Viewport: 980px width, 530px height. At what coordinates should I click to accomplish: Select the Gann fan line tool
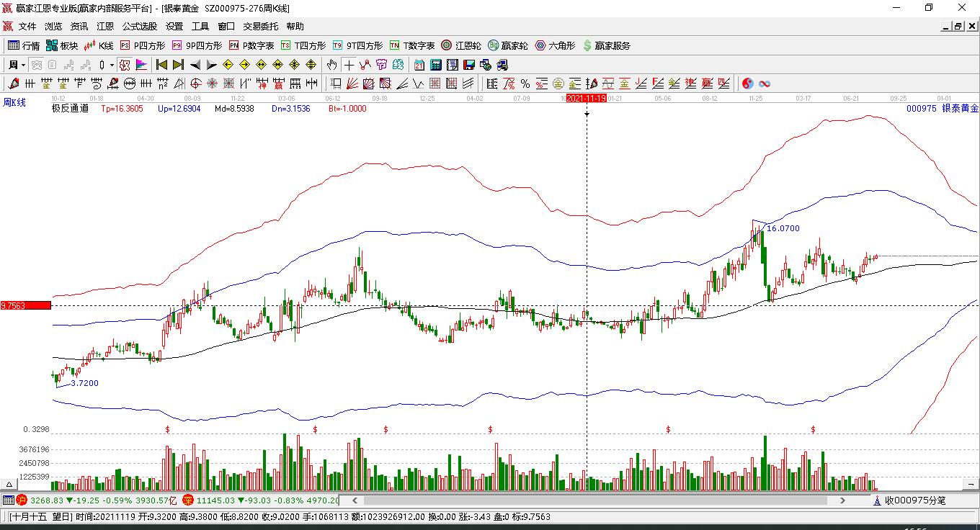[352, 84]
